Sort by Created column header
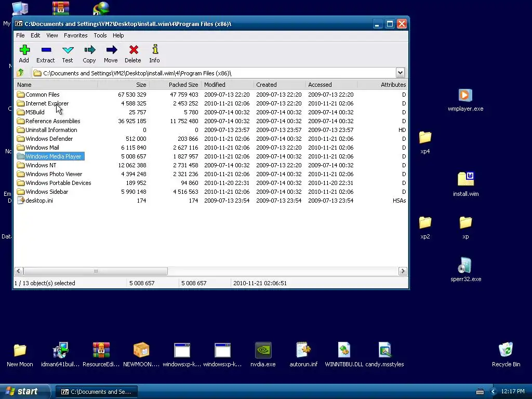 coord(279,85)
